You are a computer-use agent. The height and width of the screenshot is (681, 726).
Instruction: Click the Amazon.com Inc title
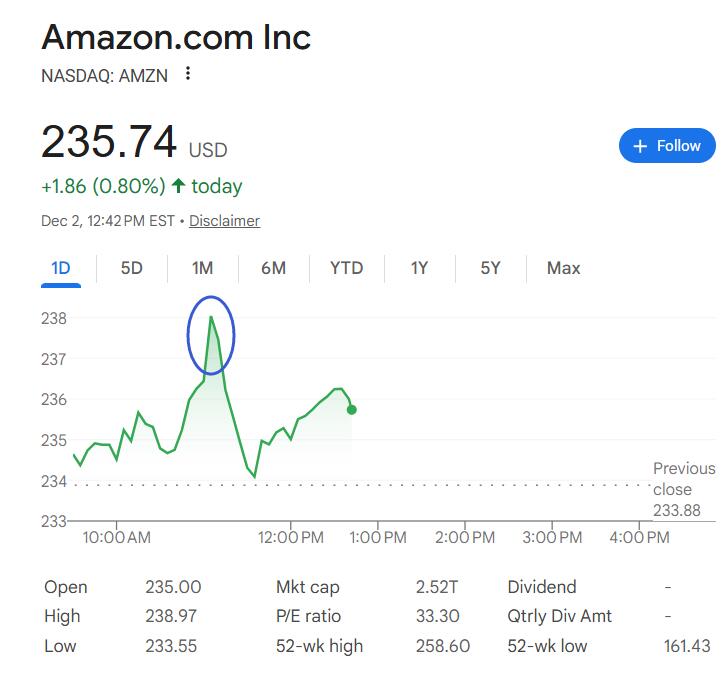click(176, 37)
